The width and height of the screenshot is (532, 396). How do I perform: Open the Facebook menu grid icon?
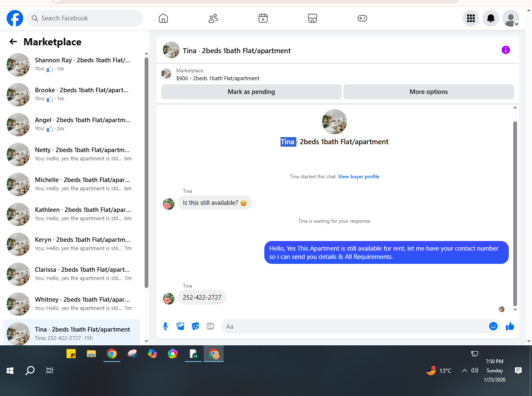pos(471,18)
